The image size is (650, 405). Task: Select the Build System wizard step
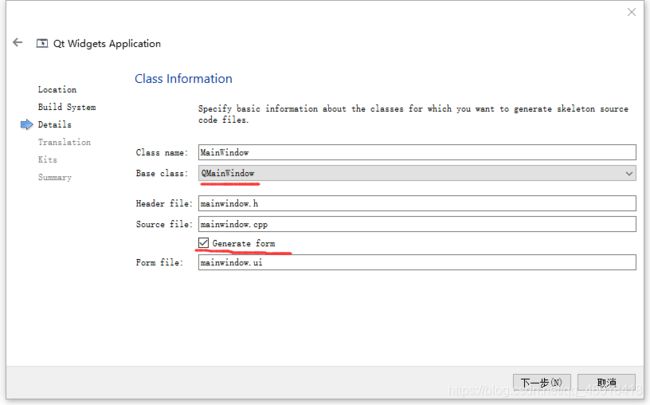67,107
